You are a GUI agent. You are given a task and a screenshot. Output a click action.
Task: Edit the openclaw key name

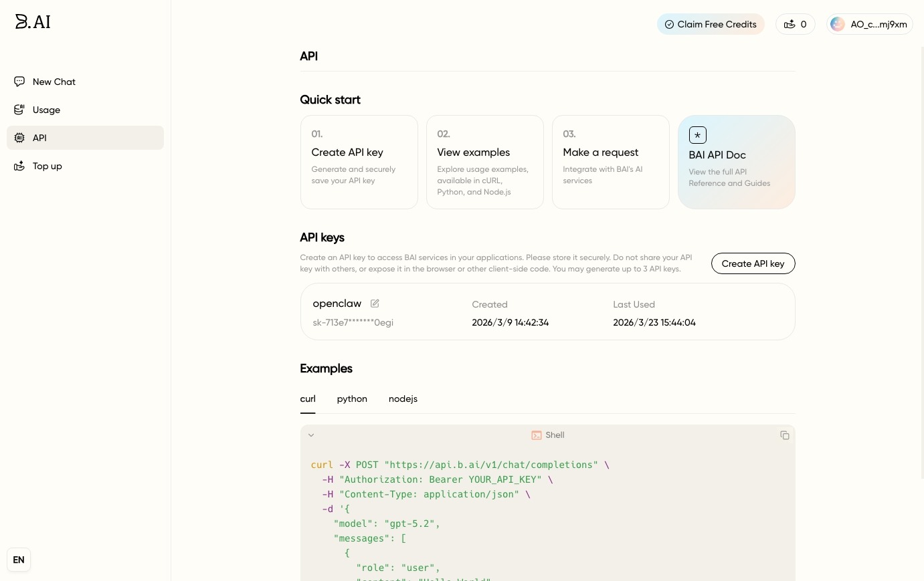coord(375,304)
